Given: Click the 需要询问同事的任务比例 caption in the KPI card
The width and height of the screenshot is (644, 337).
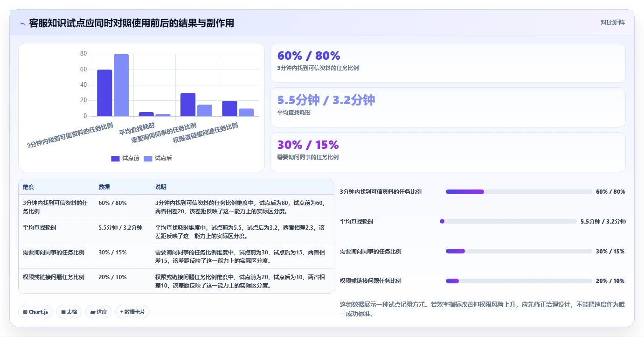Looking at the screenshot, I should point(308,157).
